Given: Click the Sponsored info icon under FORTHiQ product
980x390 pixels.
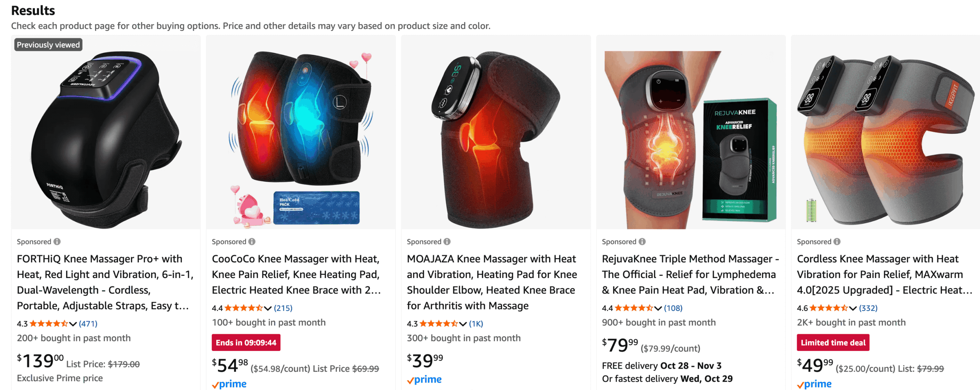Looking at the screenshot, I should 57,242.
